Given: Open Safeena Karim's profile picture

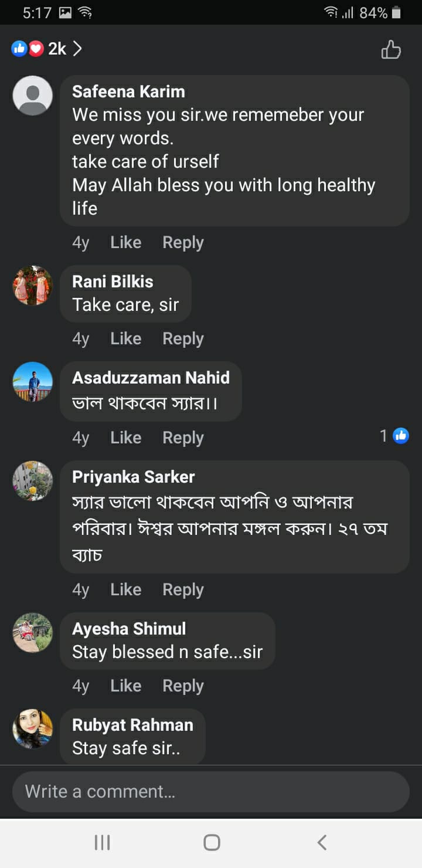Looking at the screenshot, I should tap(33, 96).
